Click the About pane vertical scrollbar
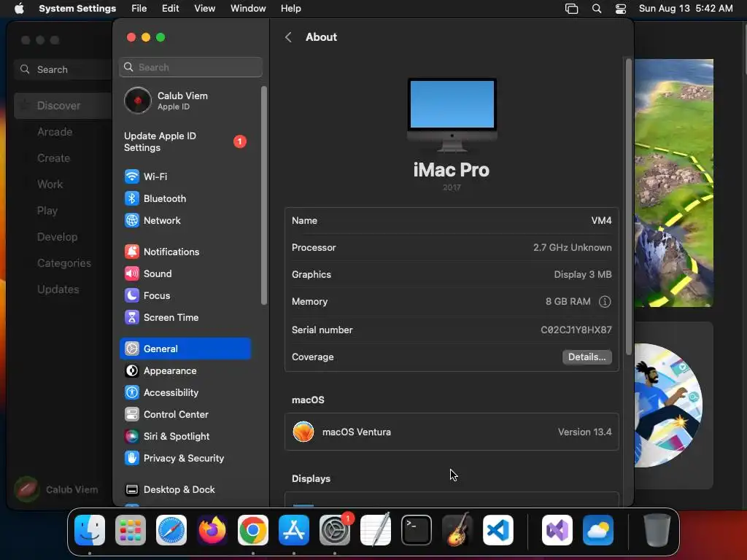 629,206
